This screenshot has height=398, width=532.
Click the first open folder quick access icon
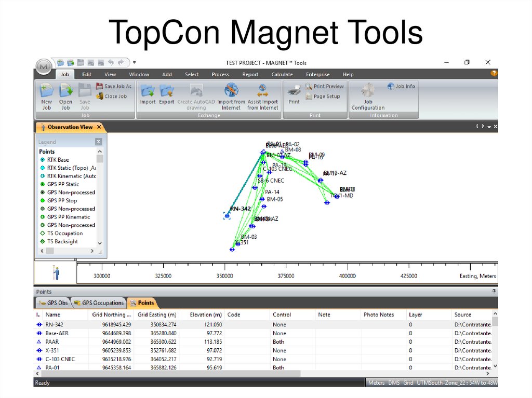pyautogui.click(x=60, y=63)
